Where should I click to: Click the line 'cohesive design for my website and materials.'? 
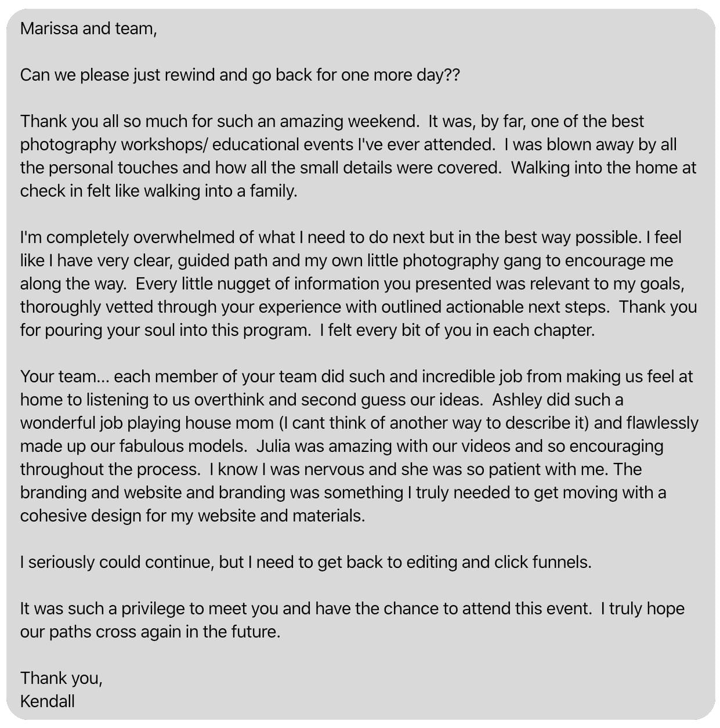point(193,516)
